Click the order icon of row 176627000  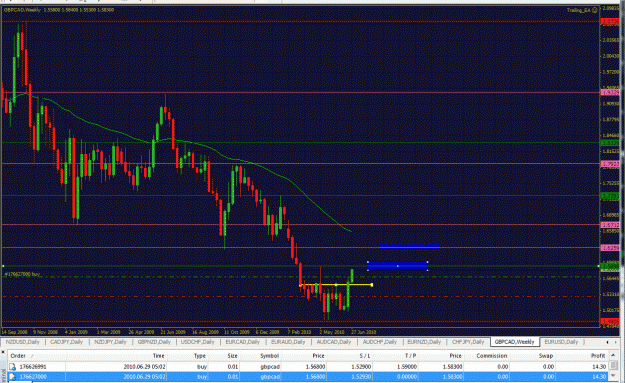click(12, 377)
